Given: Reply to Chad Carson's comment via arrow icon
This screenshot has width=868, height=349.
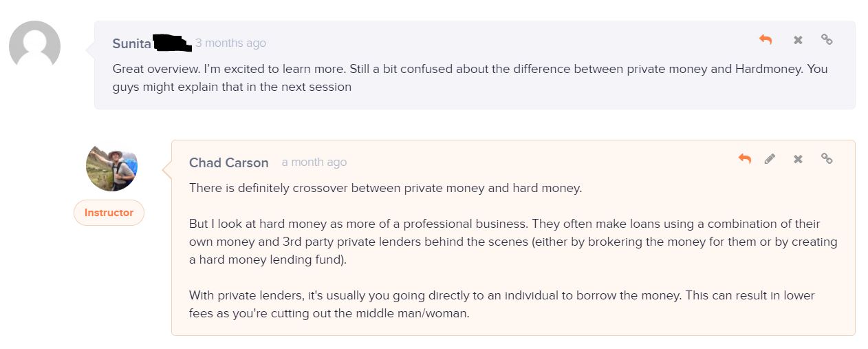Looking at the screenshot, I should [745, 159].
